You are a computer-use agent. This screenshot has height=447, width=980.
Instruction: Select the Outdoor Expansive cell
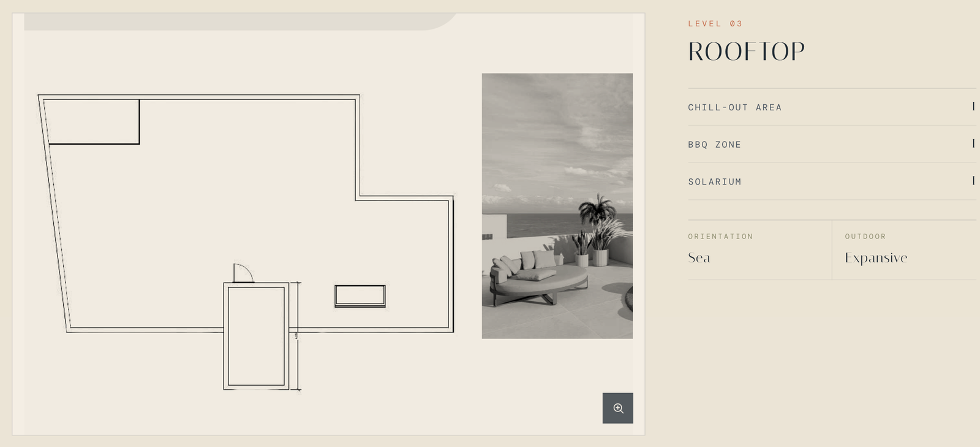click(904, 250)
